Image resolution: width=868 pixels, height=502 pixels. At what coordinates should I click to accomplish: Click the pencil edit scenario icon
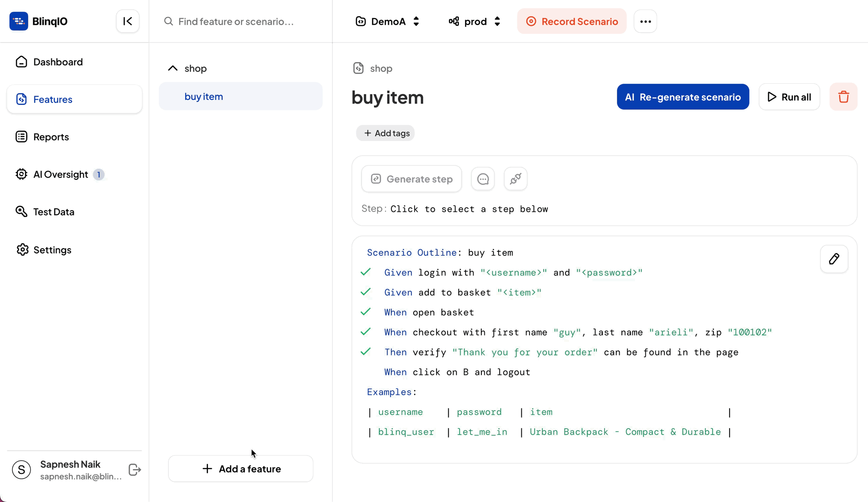click(834, 259)
